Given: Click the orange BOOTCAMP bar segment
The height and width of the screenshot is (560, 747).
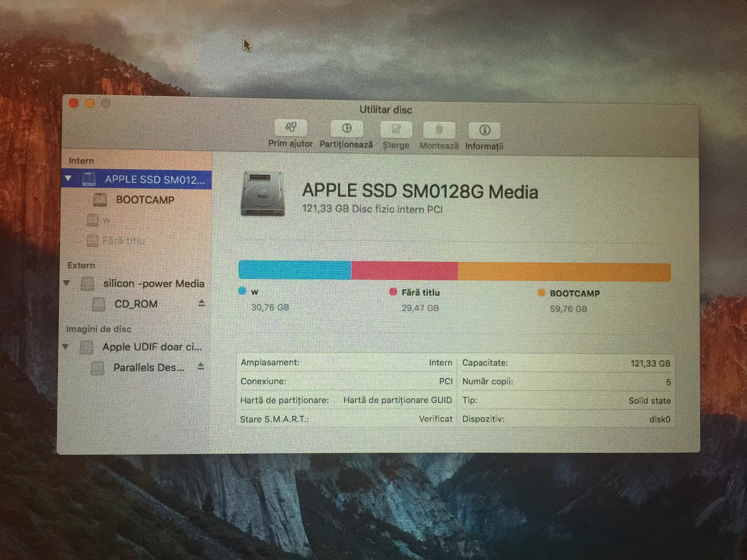Looking at the screenshot, I should coord(564,272).
